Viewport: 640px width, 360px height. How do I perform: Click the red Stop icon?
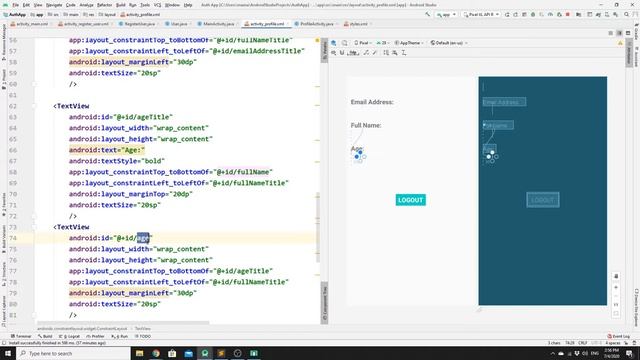click(x=568, y=15)
